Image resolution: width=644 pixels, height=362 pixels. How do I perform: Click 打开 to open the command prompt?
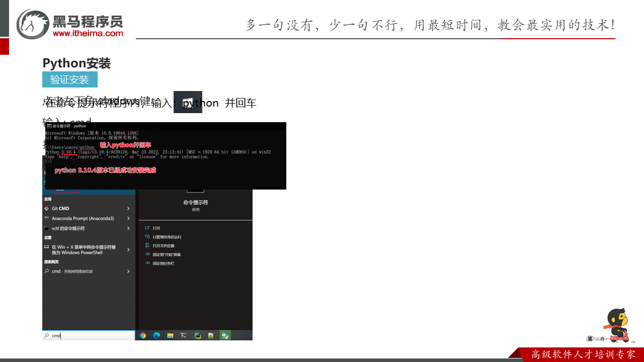pos(156,228)
